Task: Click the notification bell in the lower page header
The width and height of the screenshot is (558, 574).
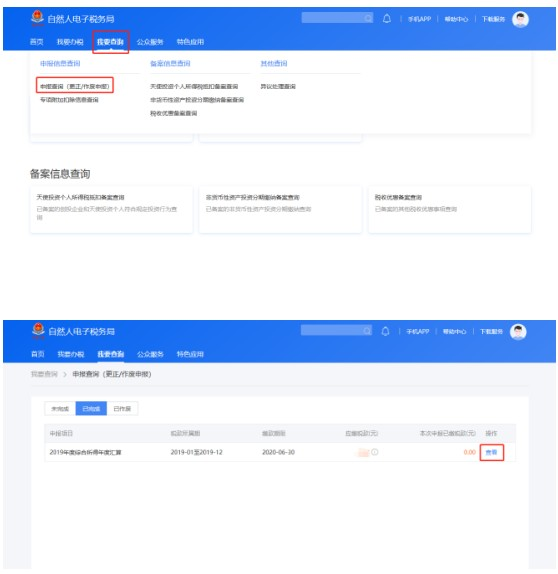Action: point(385,331)
